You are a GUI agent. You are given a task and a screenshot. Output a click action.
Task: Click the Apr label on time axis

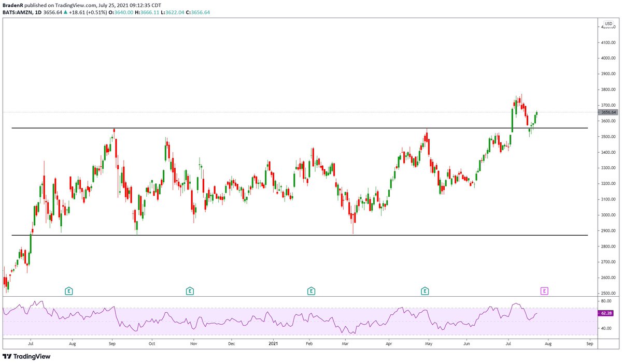click(388, 343)
